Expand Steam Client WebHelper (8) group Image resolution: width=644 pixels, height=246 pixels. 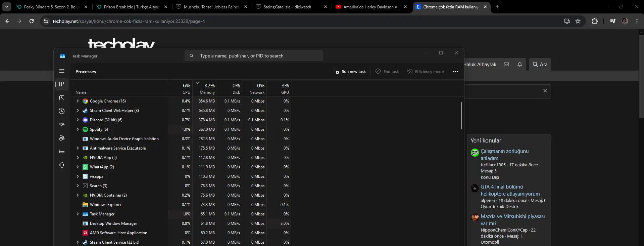(x=78, y=111)
